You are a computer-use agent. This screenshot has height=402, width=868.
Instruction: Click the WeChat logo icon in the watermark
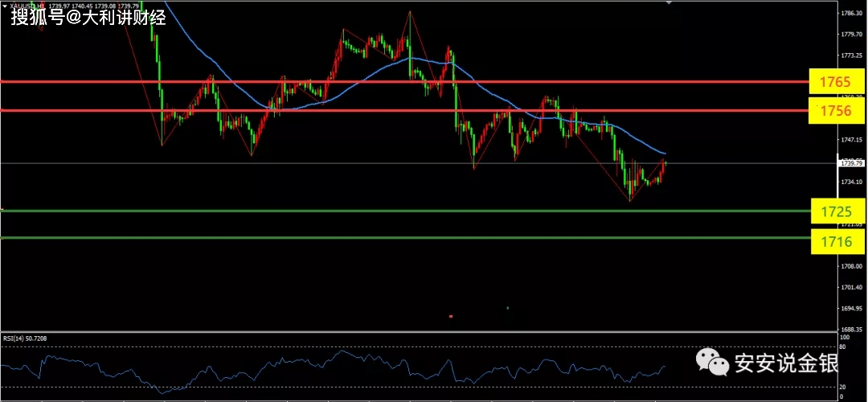pyautogui.click(x=712, y=363)
